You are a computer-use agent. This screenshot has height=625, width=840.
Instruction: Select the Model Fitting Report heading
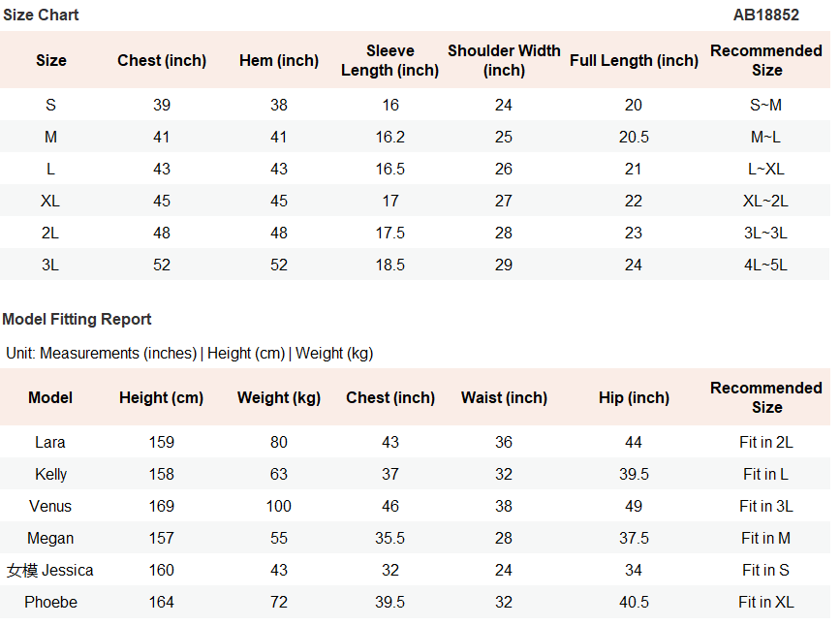tap(77, 319)
